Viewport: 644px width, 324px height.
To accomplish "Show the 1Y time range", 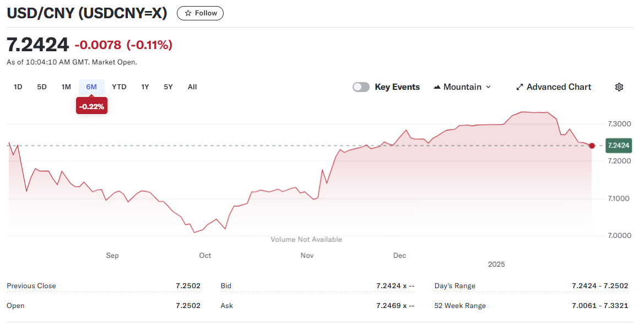I will pos(145,87).
